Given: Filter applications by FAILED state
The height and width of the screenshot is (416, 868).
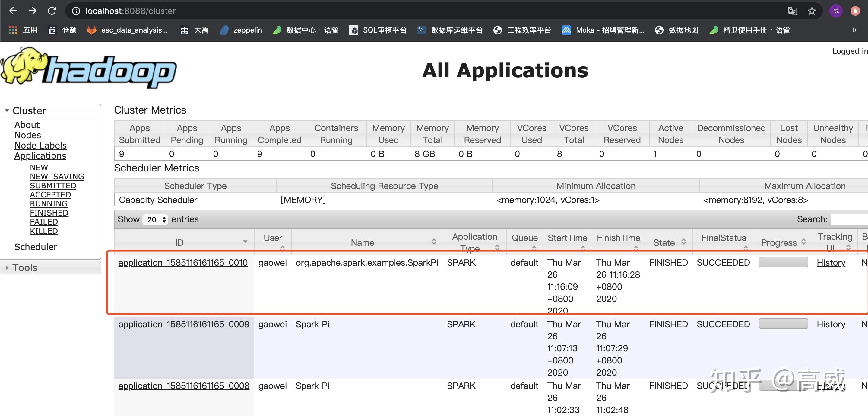Looking at the screenshot, I should pyautogui.click(x=44, y=222).
